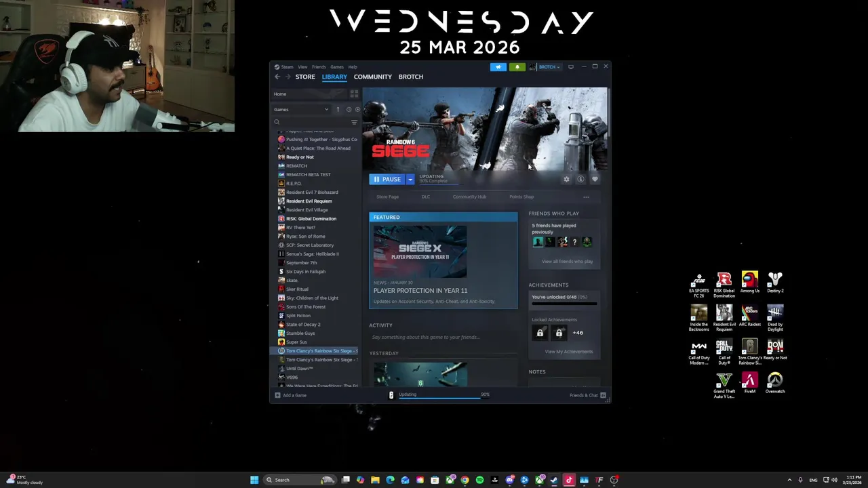Open the Help menu
The image size is (868, 488).
point(353,67)
